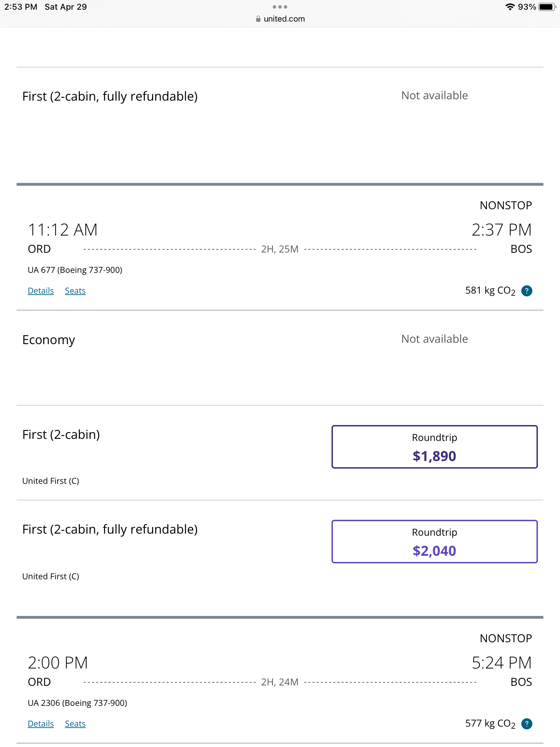Screen dimensions: 560x747
Task: Tap the battery status icon
Action: [547, 7]
